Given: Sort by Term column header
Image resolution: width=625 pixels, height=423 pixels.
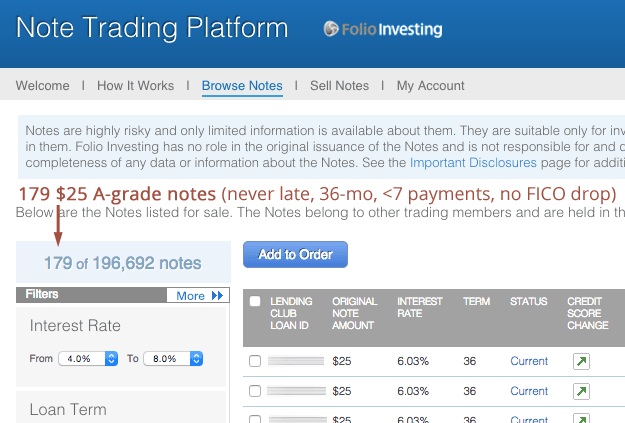Looking at the screenshot, I should coord(476,301).
